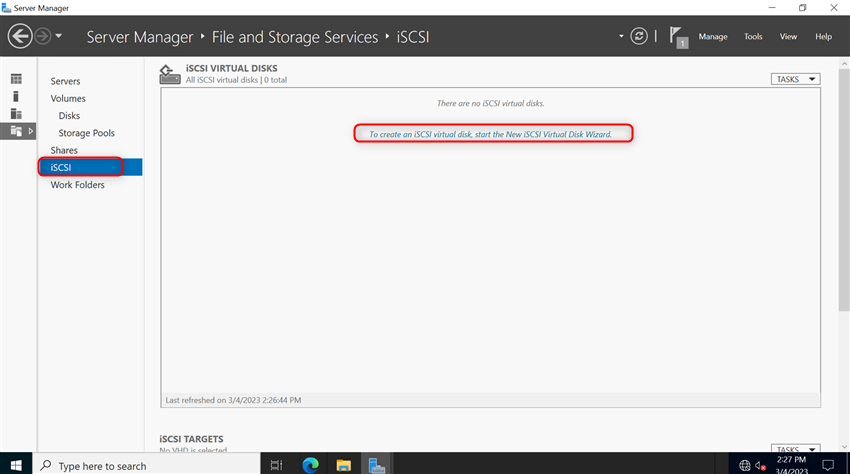Screen dimensions: 850x474
Task: Click the Local Server icon in the left rail
Action: point(16,97)
